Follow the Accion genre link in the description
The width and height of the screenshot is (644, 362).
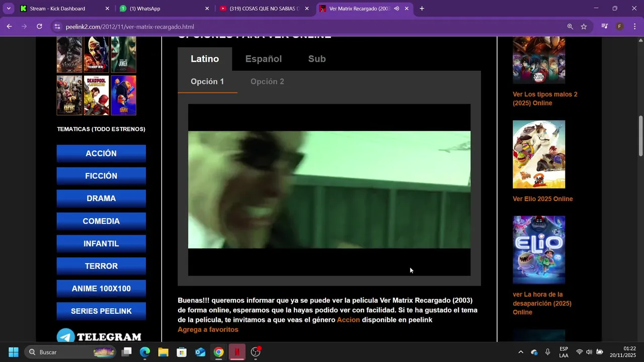348,320
